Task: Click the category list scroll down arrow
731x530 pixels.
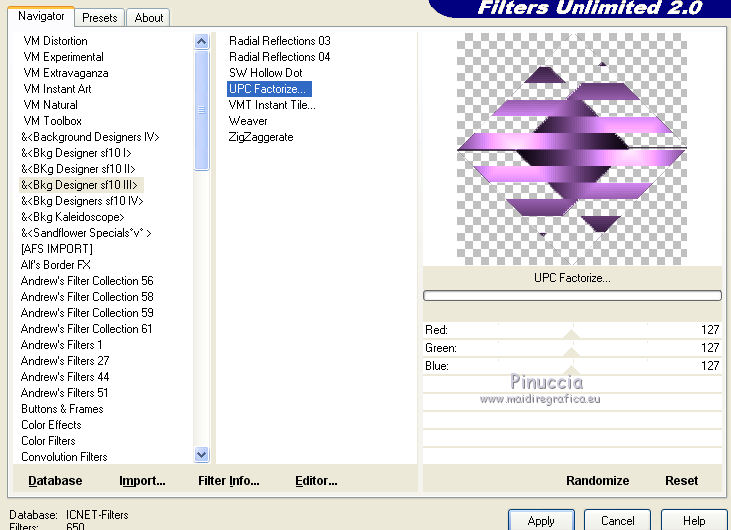Action: 201,454
